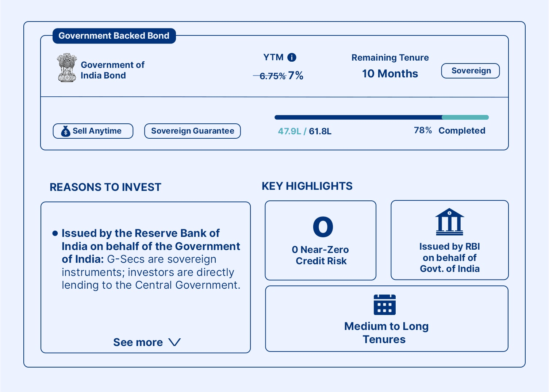The width and height of the screenshot is (549, 392).
Task: Click the Sovereign badge
Action: (471, 71)
